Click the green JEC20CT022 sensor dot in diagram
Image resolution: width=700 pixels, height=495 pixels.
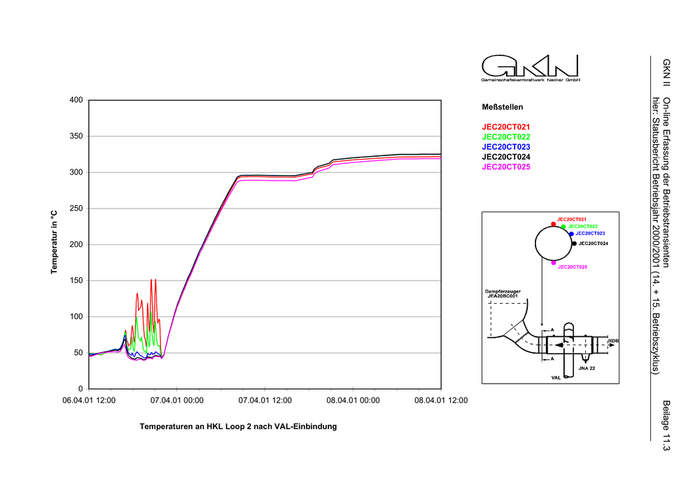[564, 227]
